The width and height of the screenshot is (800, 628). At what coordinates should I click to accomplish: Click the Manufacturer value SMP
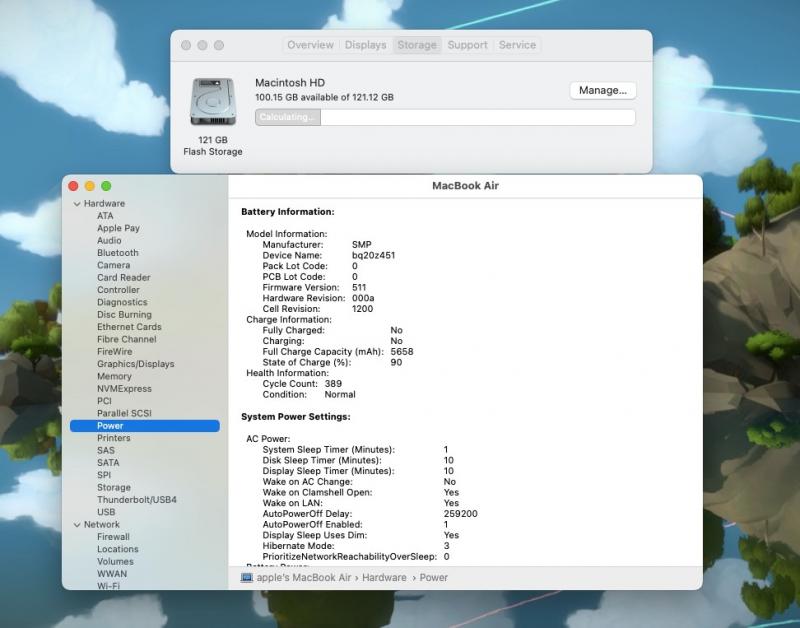coord(362,244)
